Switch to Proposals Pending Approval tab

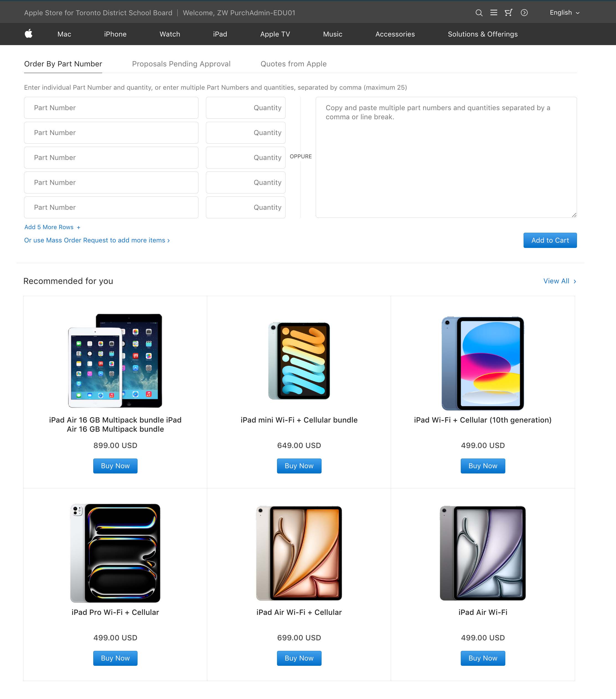click(x=181, y=64)
